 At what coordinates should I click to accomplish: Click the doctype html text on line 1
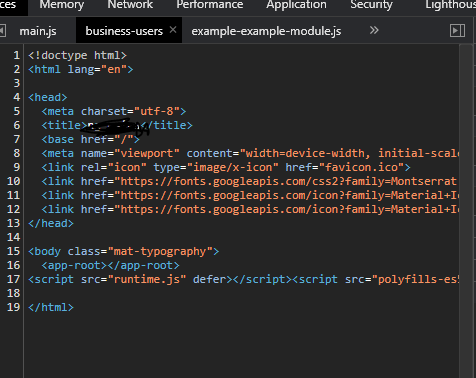click(x=77, y=55)
